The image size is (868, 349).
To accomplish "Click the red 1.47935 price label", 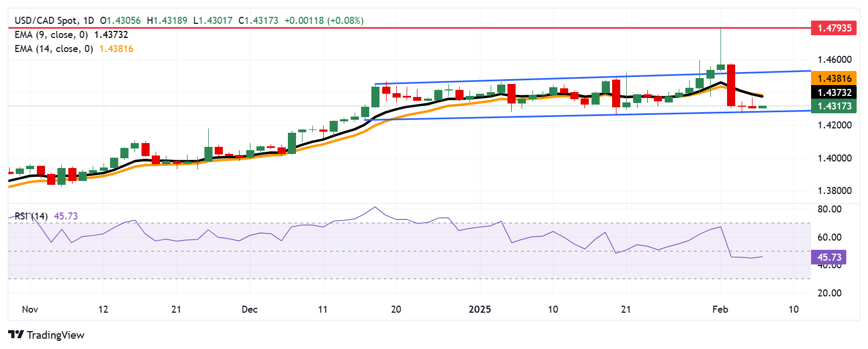I will pos(833,28).
